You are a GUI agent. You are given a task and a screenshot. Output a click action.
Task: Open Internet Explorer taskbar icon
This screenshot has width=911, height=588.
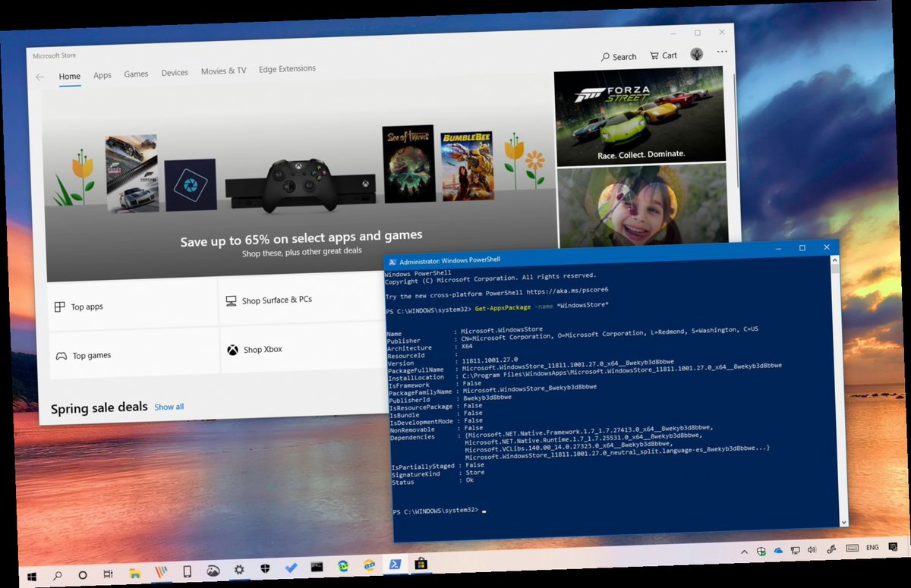pos(369,565)
